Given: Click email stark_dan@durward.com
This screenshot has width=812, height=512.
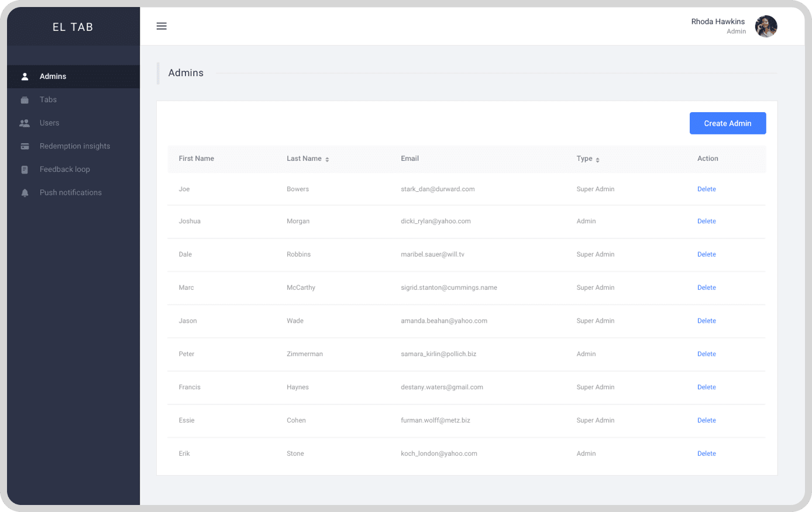Looking at the screenshot, I should [x=438, y=189].
